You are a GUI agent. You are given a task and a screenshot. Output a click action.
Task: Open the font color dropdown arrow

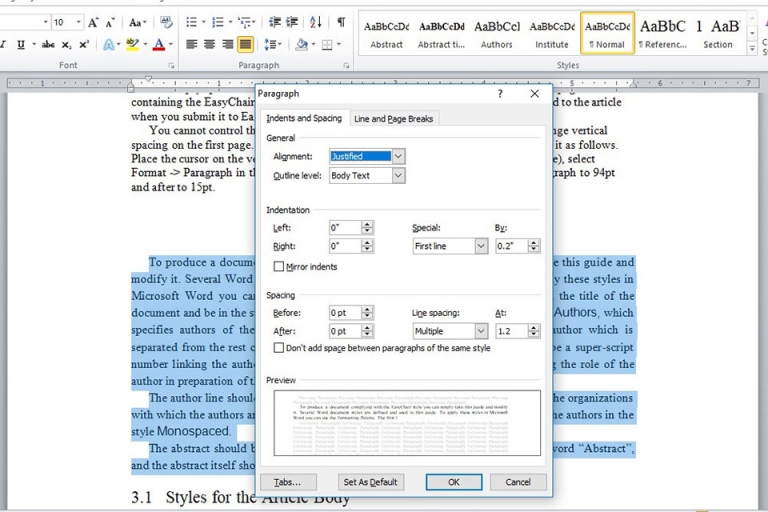tap(170, 45)
